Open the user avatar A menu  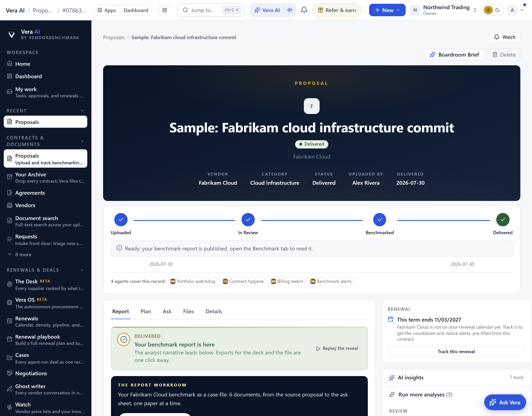click(512, 10)
